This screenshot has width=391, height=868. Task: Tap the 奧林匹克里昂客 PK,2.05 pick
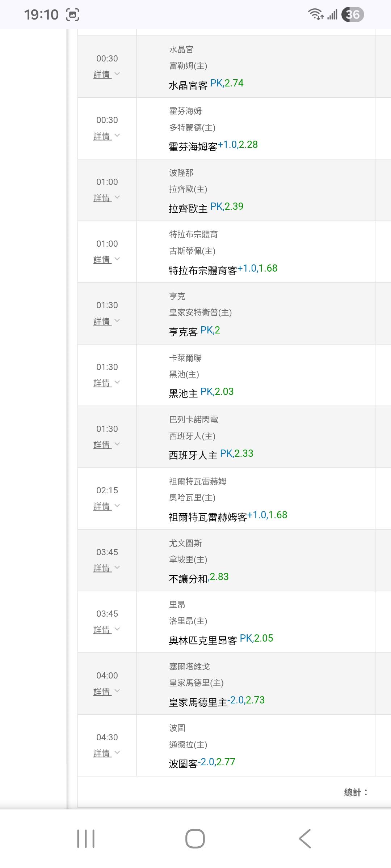220,639
